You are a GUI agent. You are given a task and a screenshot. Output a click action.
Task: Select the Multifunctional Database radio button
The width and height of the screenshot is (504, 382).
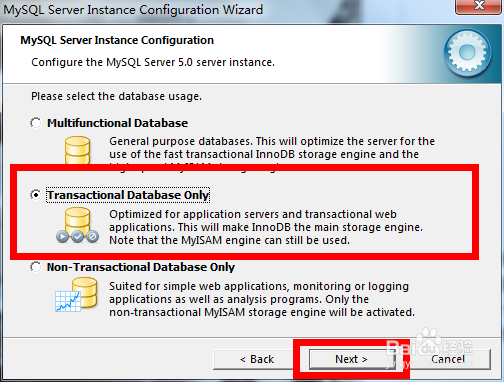[x=36, y=123]
